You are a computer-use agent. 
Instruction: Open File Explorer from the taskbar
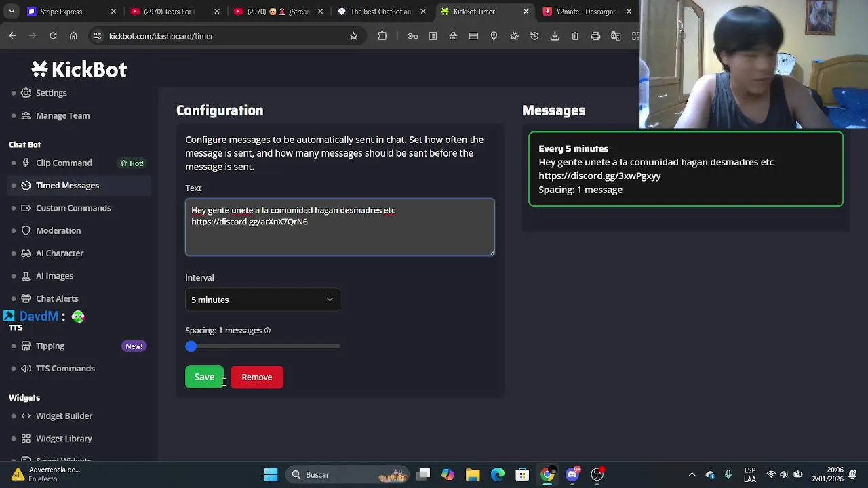coord(473,474)
